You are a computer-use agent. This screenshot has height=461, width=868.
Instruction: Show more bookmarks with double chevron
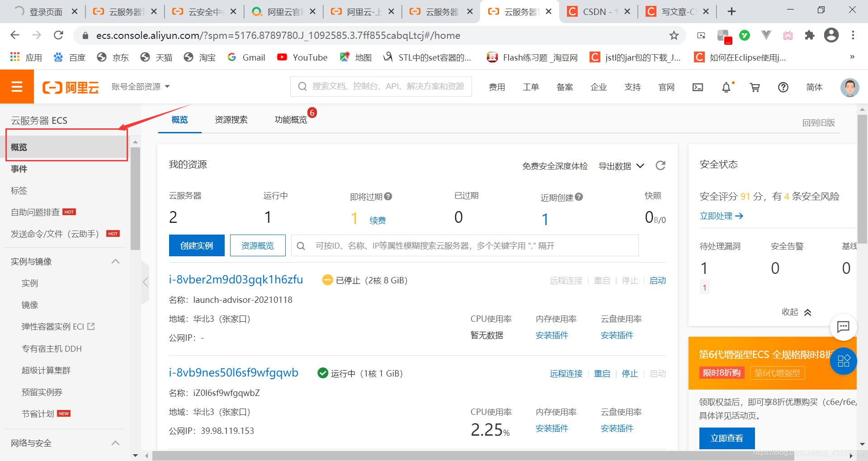click(x=852, y=57)
